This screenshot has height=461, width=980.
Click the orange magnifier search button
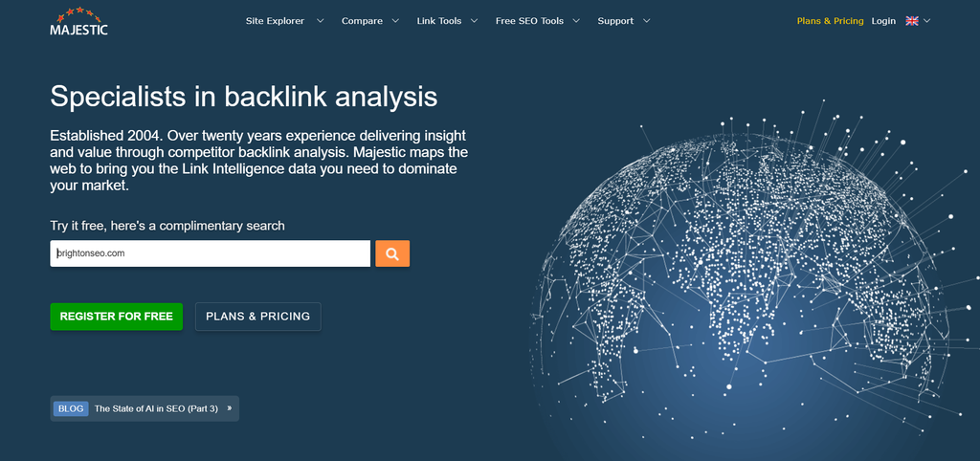pyautogui.click(x=392, y=253)
